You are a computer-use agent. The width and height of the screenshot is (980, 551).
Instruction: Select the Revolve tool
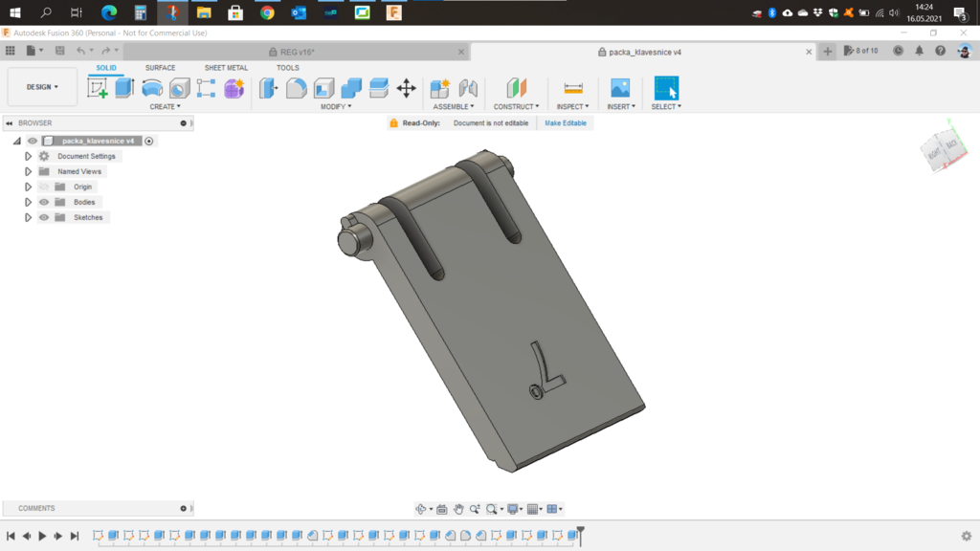(x=152, y=89)
